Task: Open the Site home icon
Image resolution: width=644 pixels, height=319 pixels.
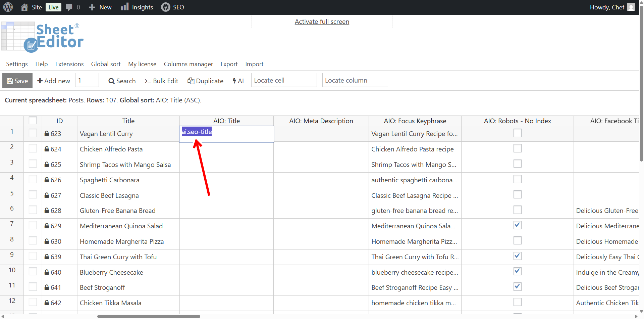Action: click(24, 7)
